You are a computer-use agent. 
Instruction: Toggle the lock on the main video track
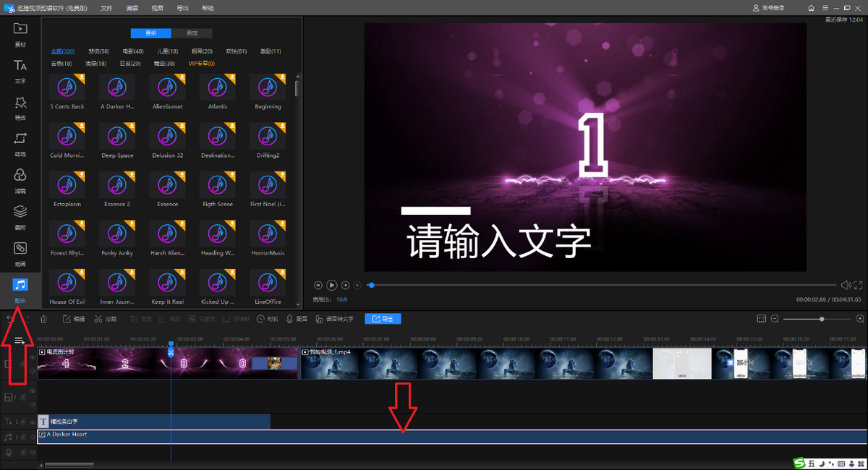[x=22, y=364]
